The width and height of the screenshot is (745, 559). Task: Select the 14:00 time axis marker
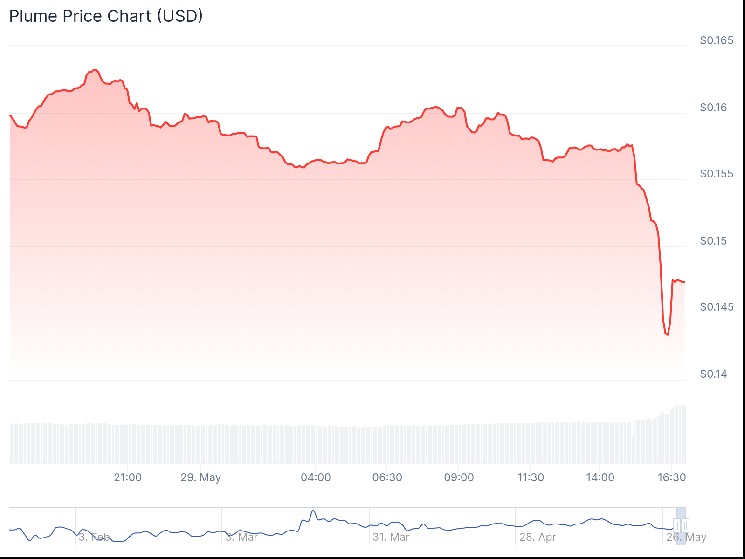pos(600,477)
